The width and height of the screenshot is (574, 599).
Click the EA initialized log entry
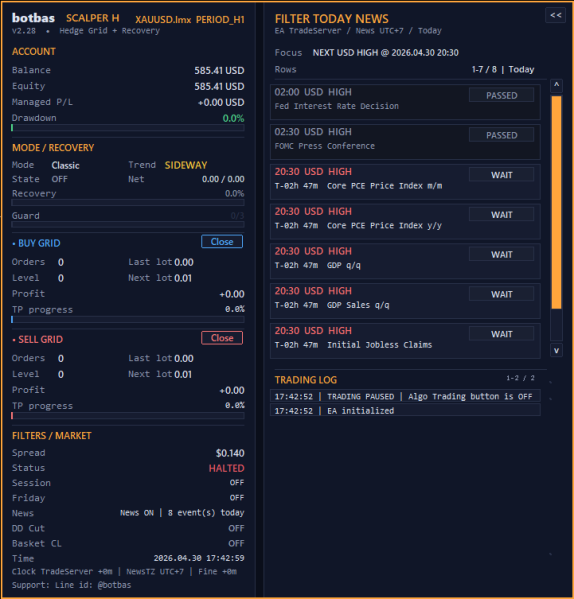coord(405,410)
